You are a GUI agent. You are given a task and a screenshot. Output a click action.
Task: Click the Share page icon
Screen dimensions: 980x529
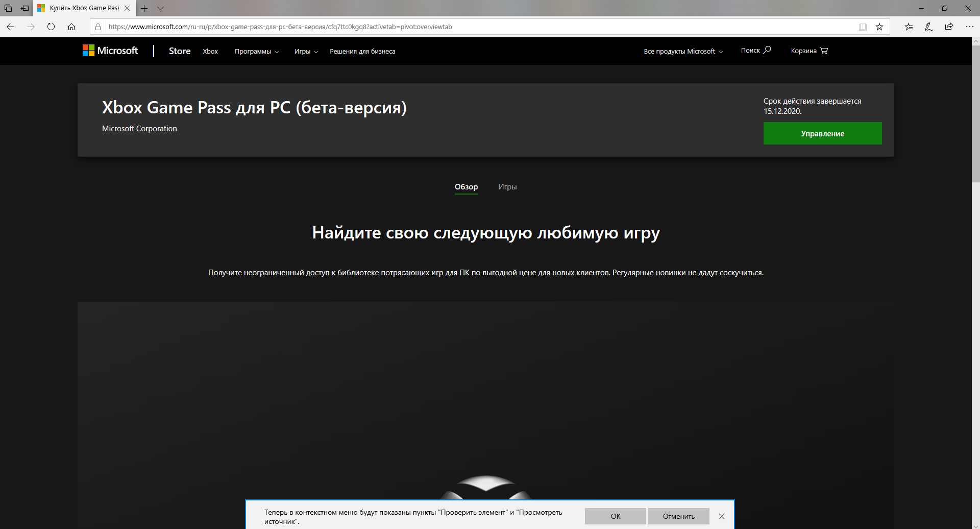click(949, 27)
